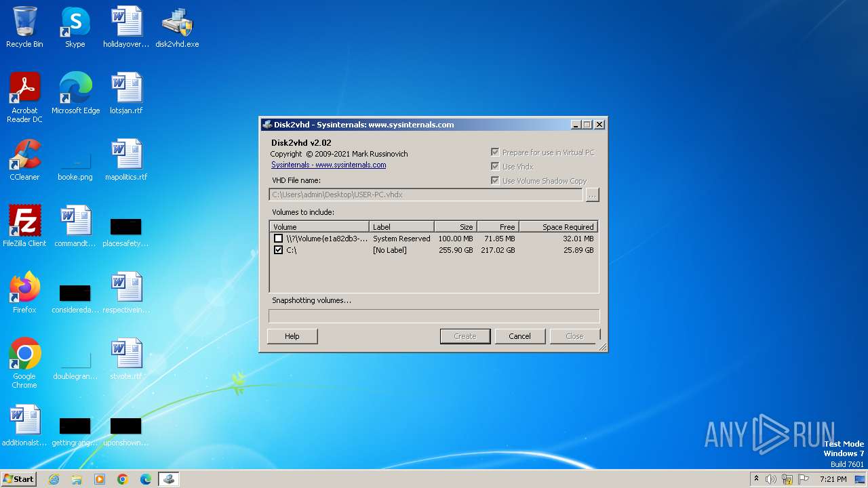868x488 pixels.
Task: Open Action Center flag tray icon
Action: (804, 479)
